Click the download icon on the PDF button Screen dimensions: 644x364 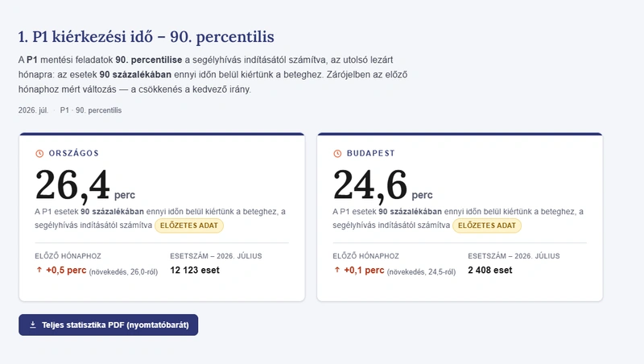(x=33, y=325)
